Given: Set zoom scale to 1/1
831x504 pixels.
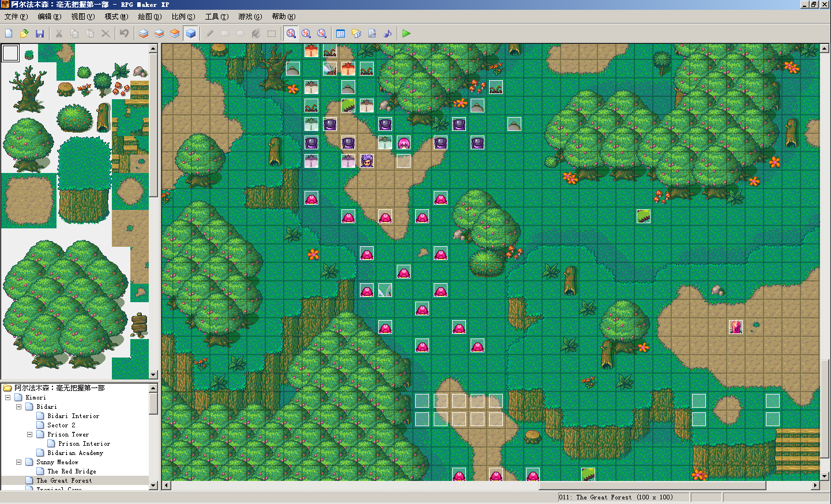Looking at the screenshot, I should 291,33.
